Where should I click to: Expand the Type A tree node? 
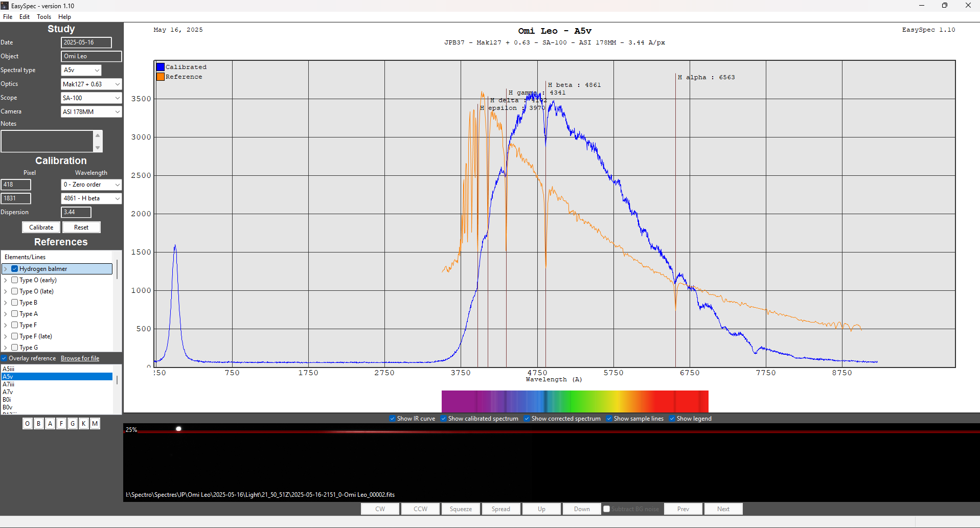(x=6, y=314)
